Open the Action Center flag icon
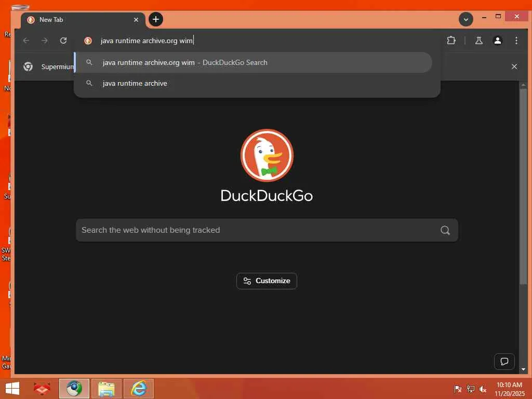This screenshot has width=532, height=399. [457, 389]
